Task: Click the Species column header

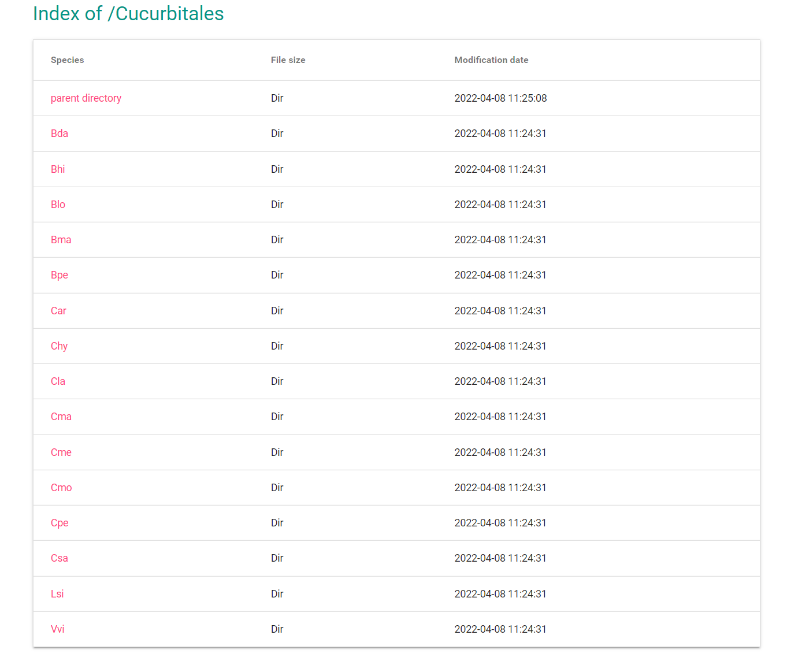Action: coord(68,60)
